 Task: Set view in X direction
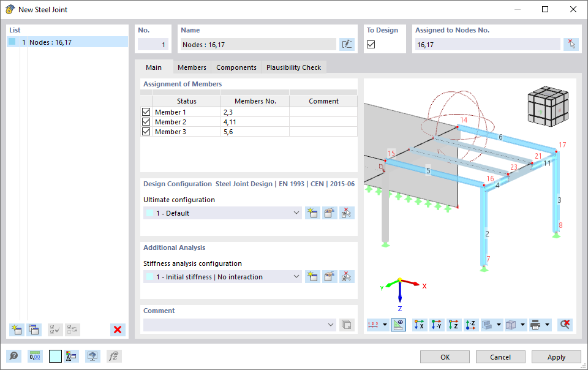[x=419, y=325]
